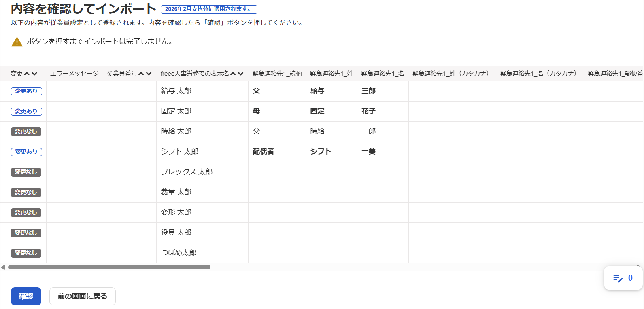Viewport: 644px width, 309px height.
Task: Click the yellow warning triangle icon
Action: click(17, 42)
